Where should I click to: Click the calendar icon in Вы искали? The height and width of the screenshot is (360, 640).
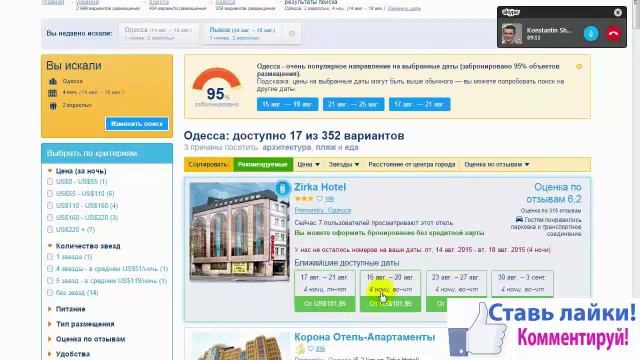[x=53, y=93]
